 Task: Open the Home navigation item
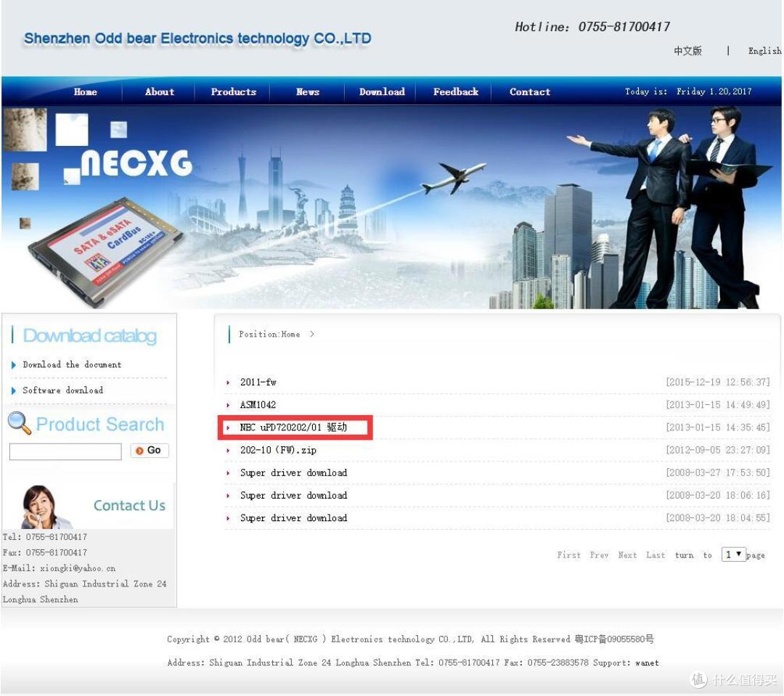86,92
